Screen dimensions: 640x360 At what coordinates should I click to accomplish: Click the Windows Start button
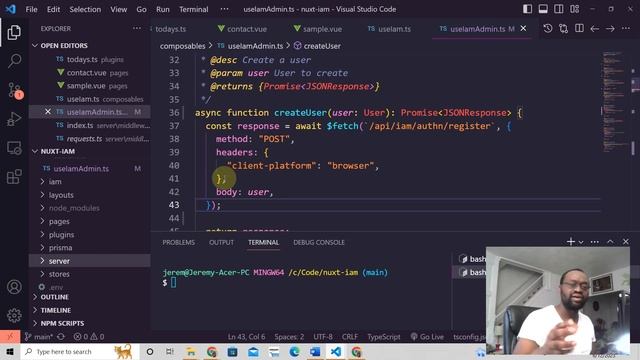pos(10,351)
